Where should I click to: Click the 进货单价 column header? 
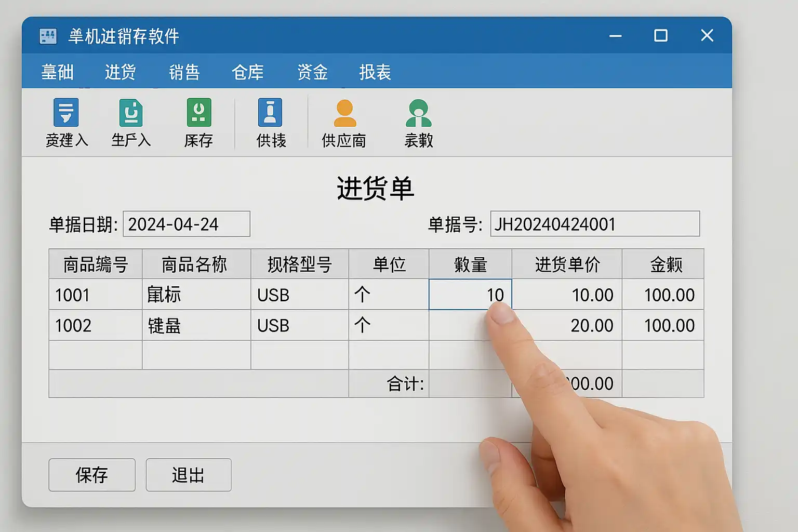click(x=567, y=264)
